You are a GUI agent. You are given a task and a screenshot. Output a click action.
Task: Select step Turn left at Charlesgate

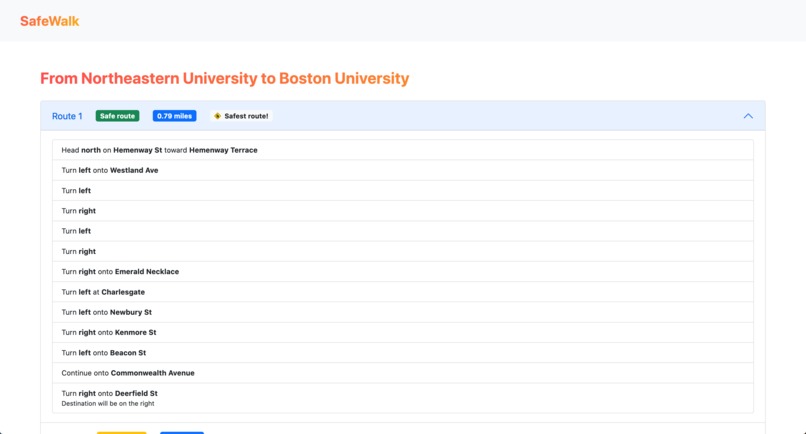(x=403, y=292)
